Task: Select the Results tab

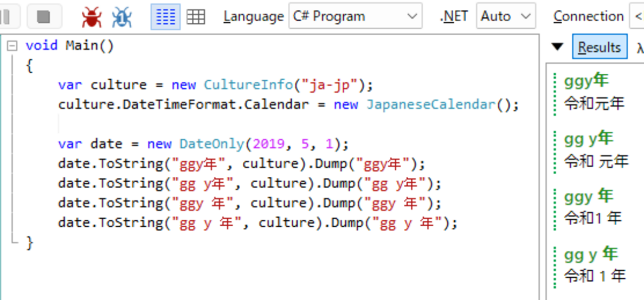Action: pos(599,47)
